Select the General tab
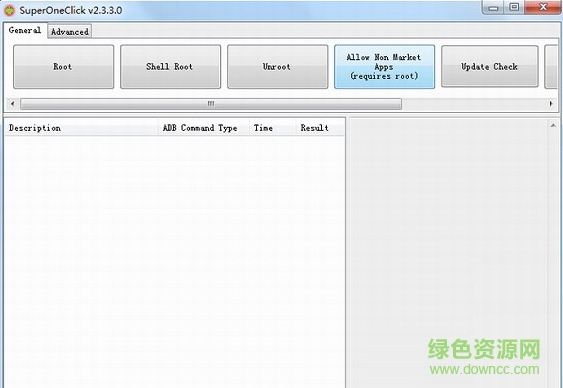The image size is (563, 388). click(x=25, y=30)
